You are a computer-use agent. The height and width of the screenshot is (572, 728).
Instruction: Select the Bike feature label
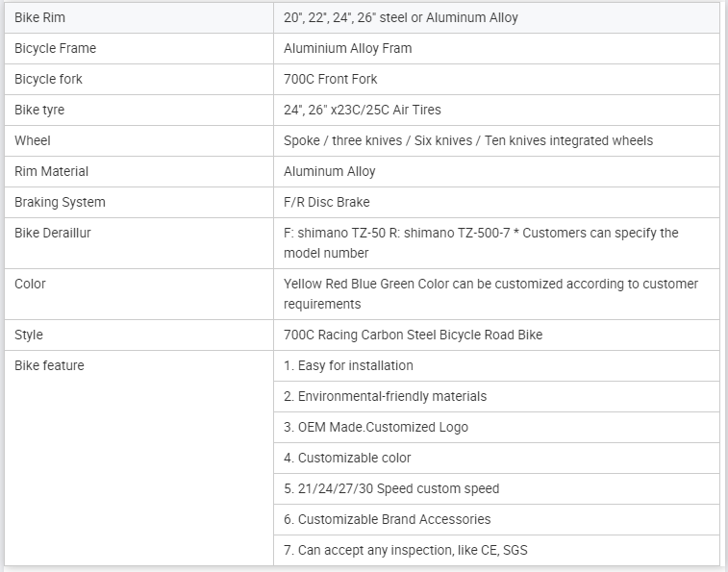[49, 365]
